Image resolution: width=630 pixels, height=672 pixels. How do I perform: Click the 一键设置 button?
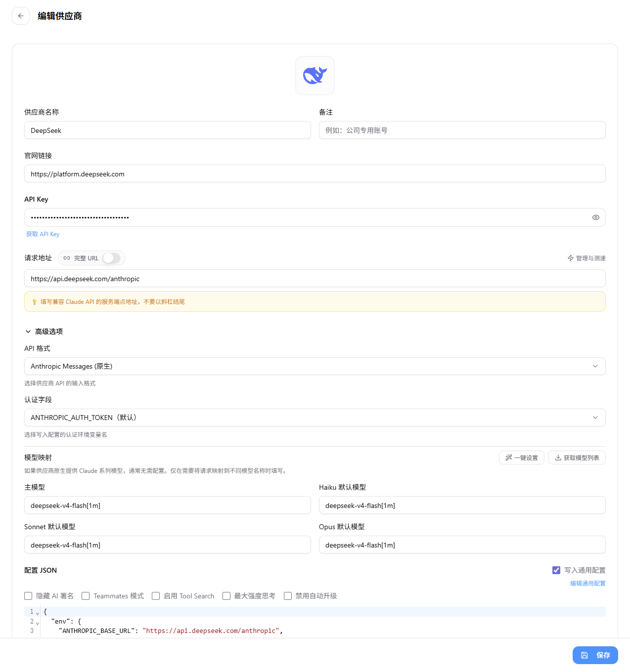click(x=522, y=458)
